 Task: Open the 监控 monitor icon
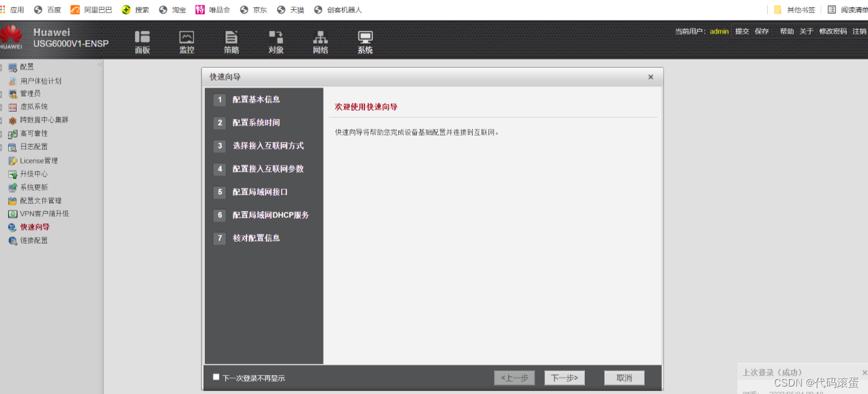(187, 37)
